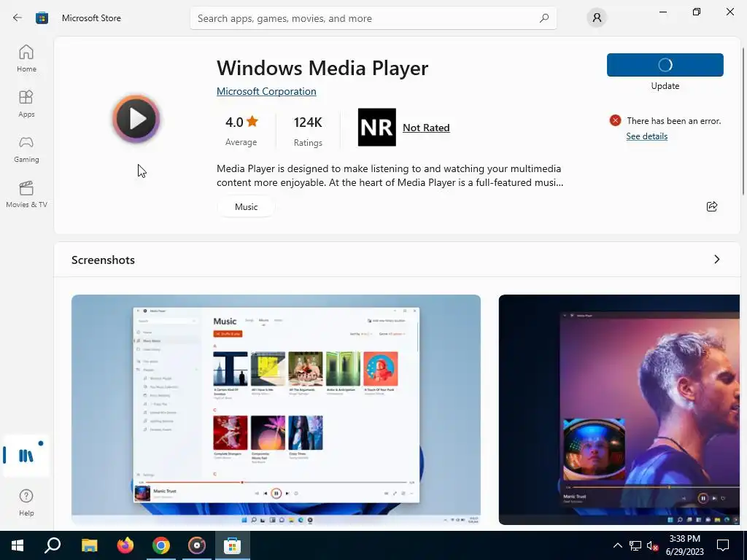The width and height of the screenshot is (747, 560).
Task: Open Microsoft Corporation publisher link
Action: [266, 91]
